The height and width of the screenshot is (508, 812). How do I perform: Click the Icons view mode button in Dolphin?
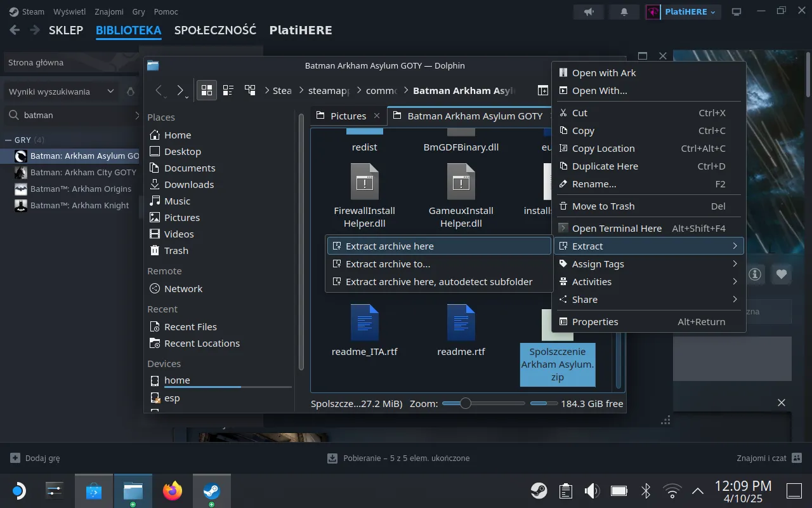coord(207,90)
